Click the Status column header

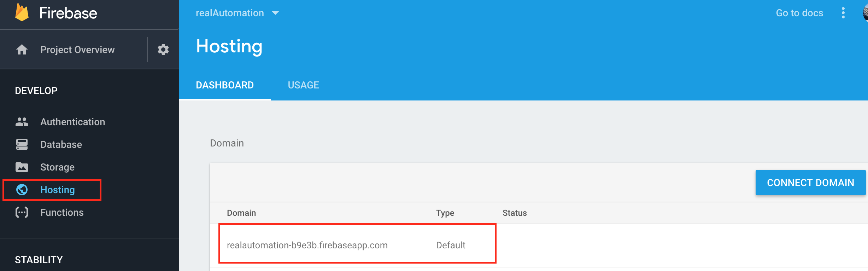[515, 213]
